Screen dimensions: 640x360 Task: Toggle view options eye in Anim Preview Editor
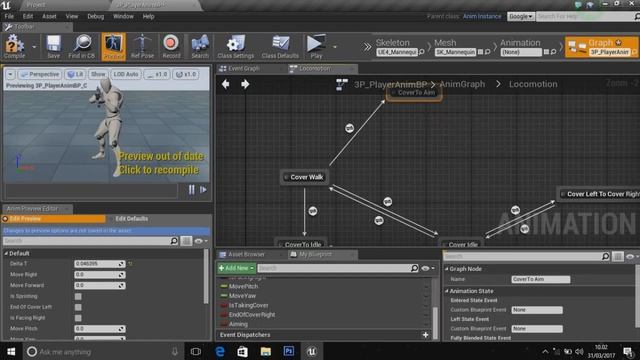(200, 241)
